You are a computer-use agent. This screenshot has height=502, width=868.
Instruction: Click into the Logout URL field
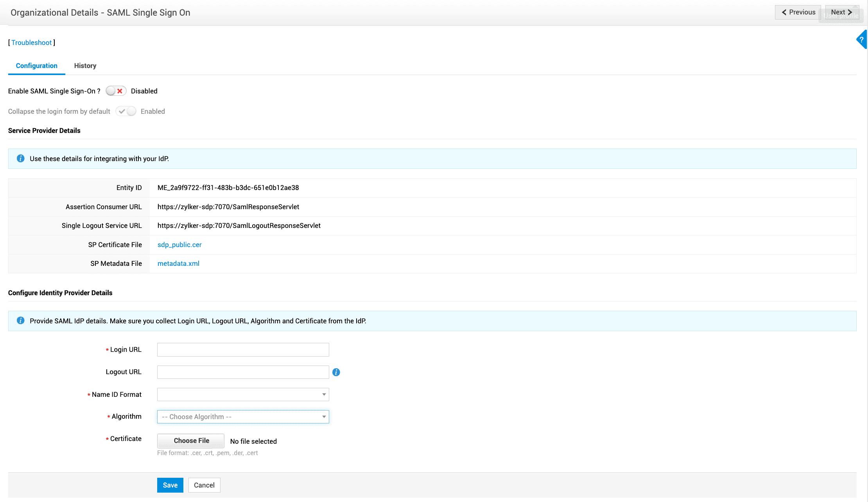click(243, 372)
